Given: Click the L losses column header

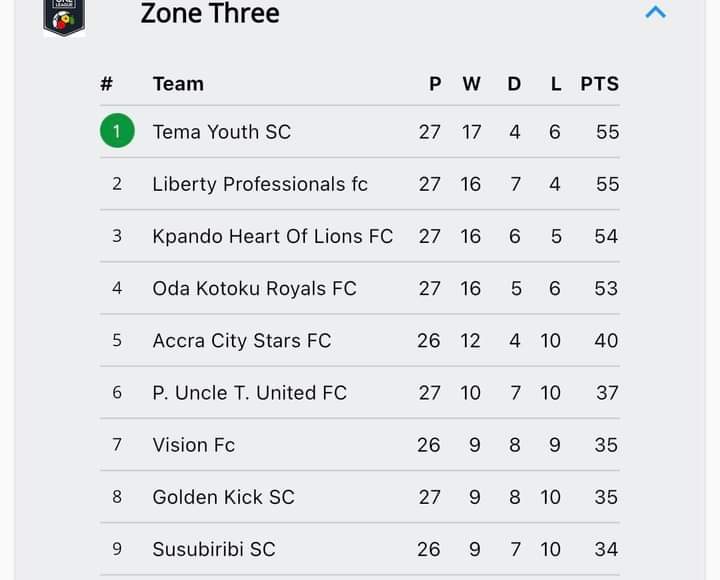Looking at the screenshot, I should tap(556, 84).
